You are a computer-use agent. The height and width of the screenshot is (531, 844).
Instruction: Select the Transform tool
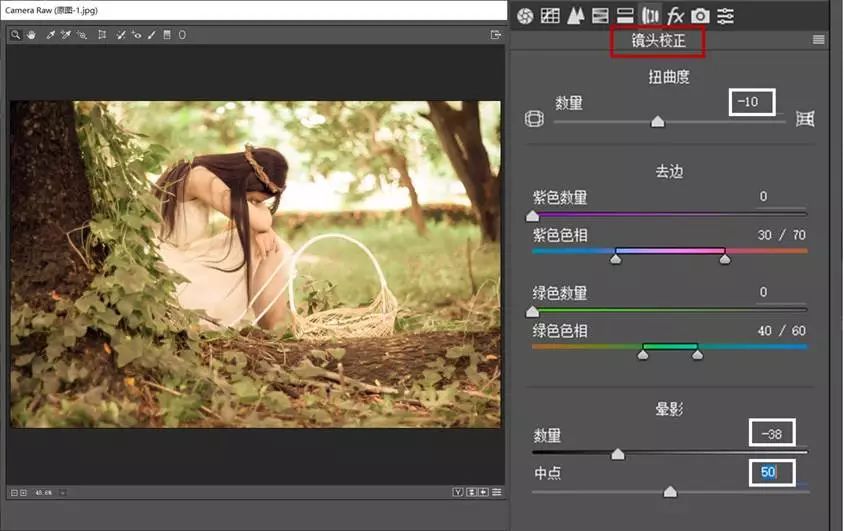[x=102, y=35]
